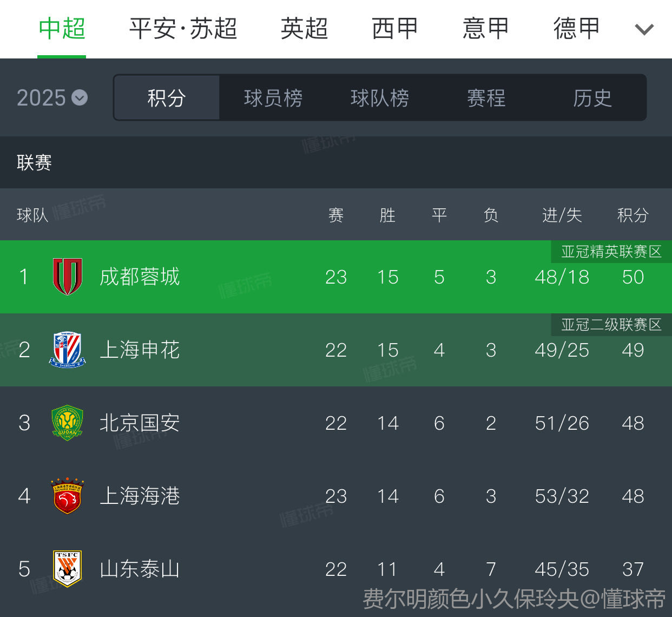Tap the Shanghai Shenhua club badge
Image resolution: width=672 pixels, height=617 pixels.
tap(67, 350)
